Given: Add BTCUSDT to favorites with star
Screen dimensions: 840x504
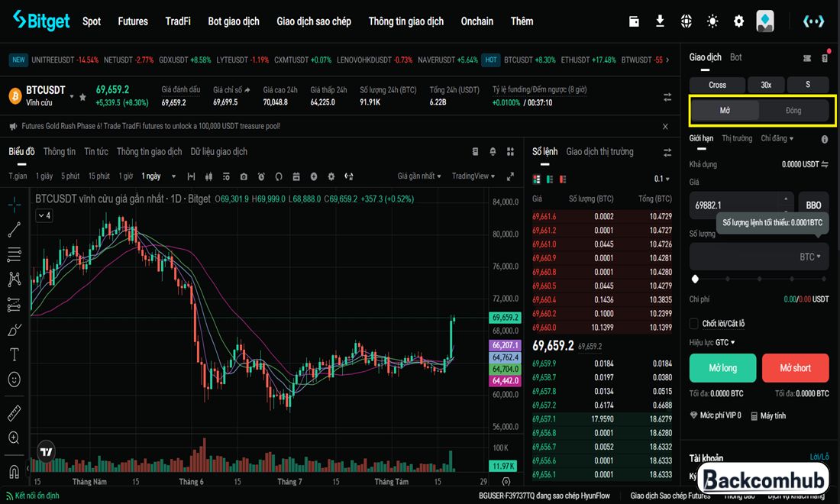Looking at the screenshot, I should coord(82,97).
